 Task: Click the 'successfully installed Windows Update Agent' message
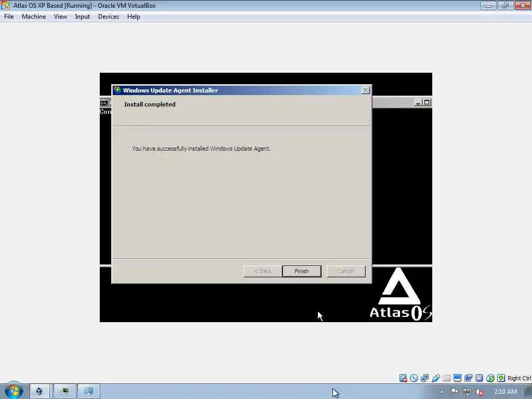pyautogui.click(x=201, y=149)
